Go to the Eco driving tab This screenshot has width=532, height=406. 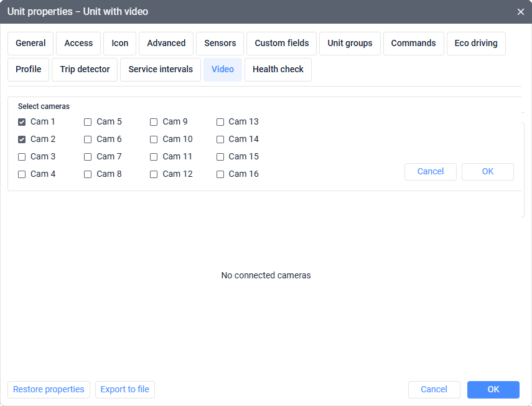(x=476, y=44)
